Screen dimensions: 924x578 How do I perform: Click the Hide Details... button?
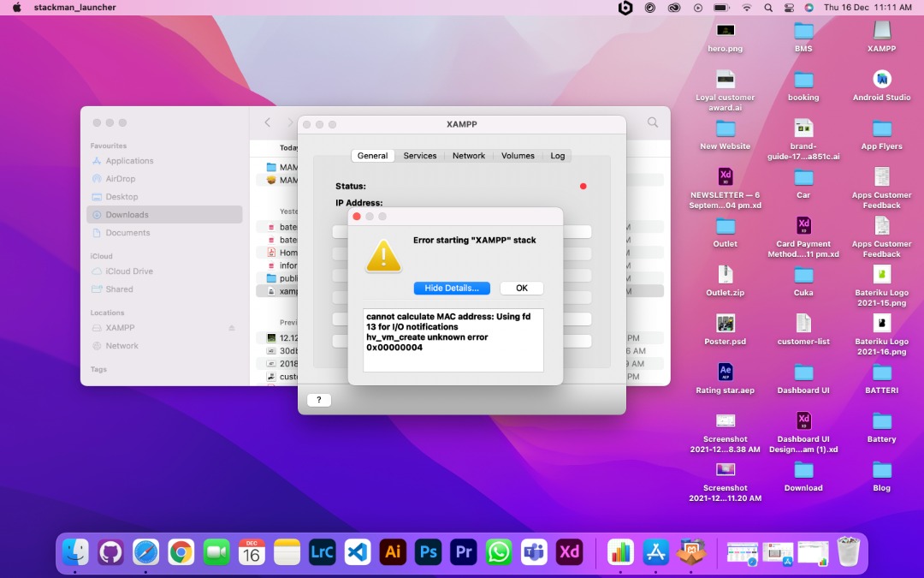coord(452,288)
